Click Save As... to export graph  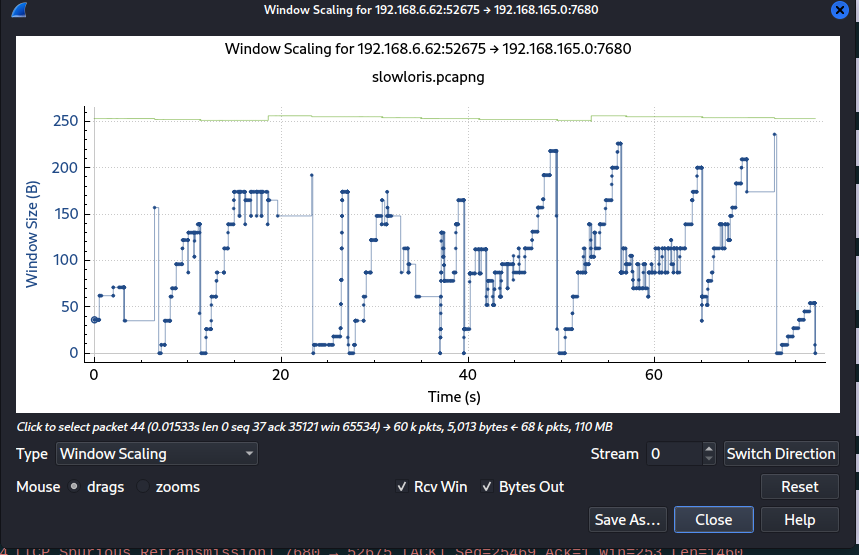[x=627, y=520]
